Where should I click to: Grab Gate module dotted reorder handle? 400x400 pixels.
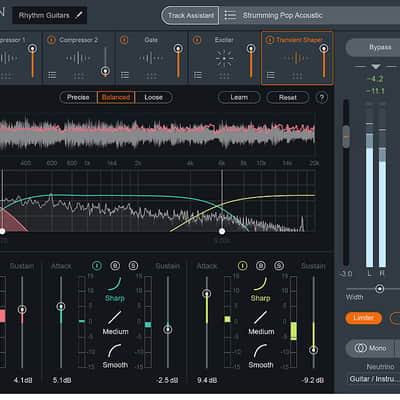point(151,76)
